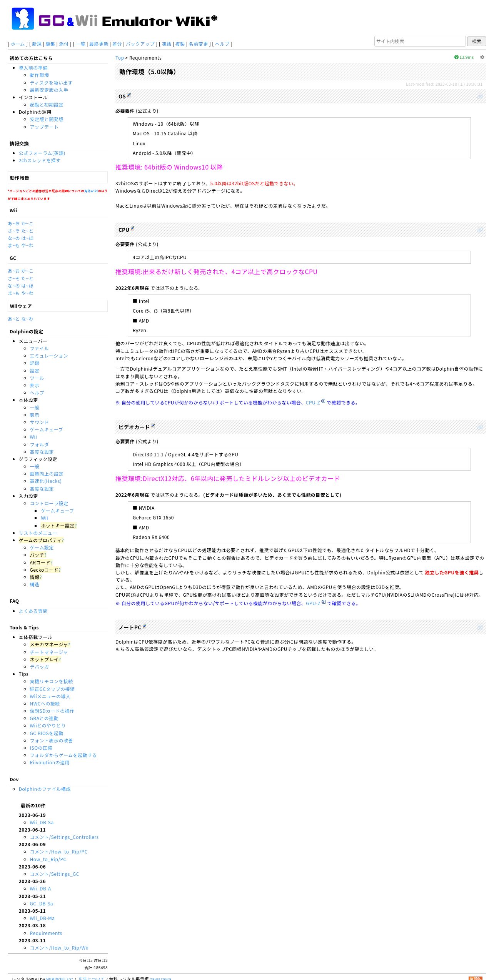This screenshot has height=980, width=494.
Task: Click the anchor icon on the CPU heading bar
Action: (480, 230)
